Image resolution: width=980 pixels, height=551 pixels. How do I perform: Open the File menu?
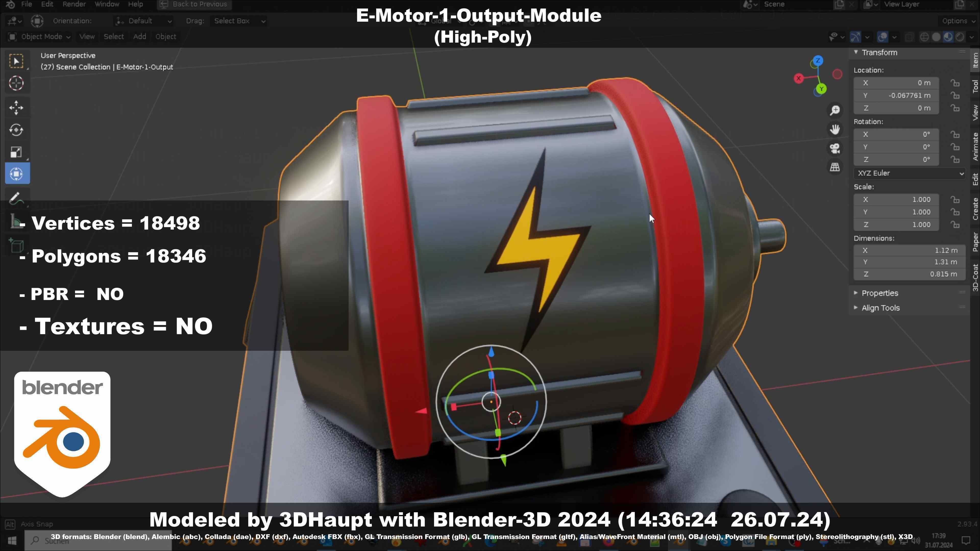pyautogui.click(x=26, y=4)
